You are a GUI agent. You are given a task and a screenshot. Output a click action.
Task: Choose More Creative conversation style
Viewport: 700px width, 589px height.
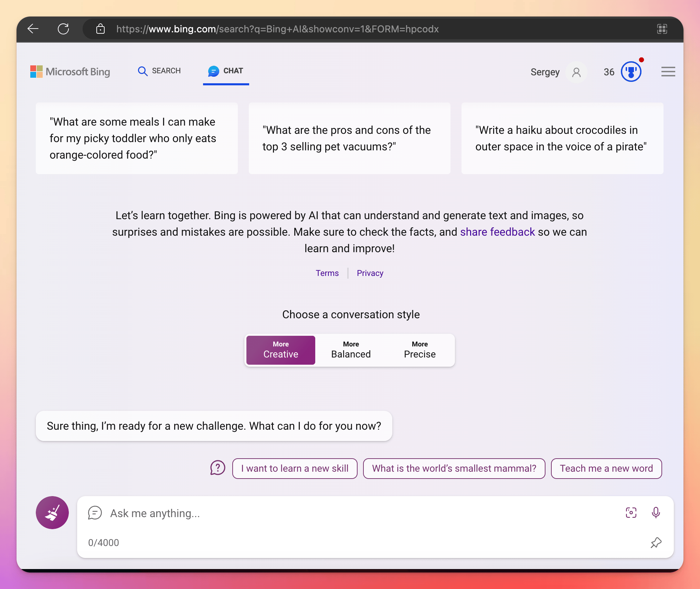(281, 350)
